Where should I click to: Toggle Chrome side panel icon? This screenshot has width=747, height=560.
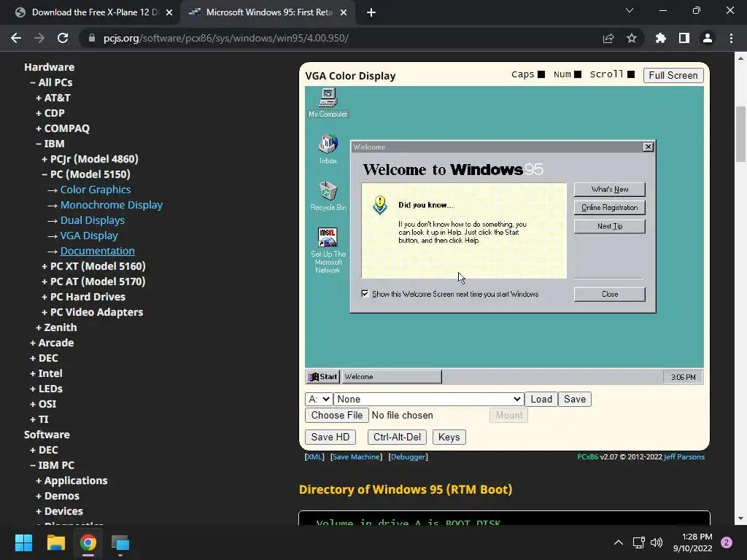[684, 38]
